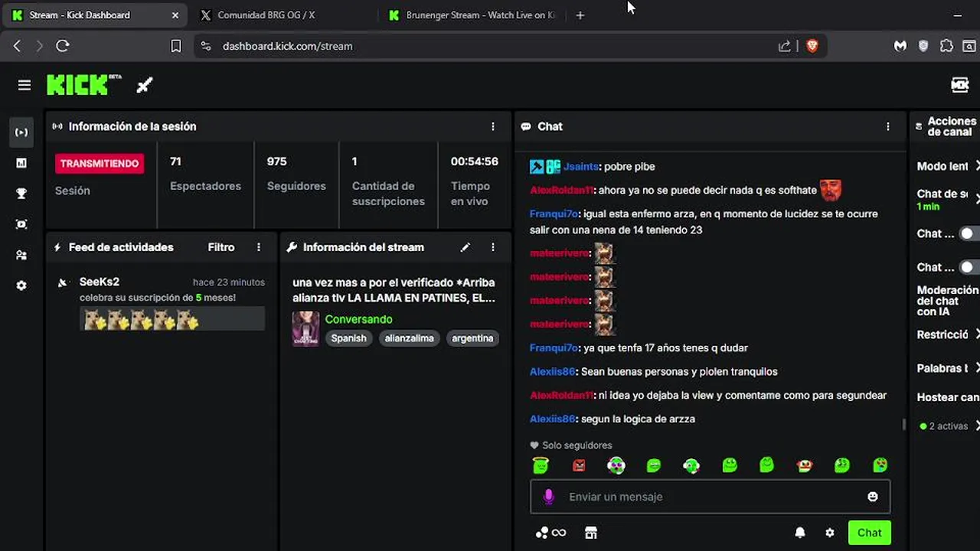Click the KICK beta logo
This screenshot has height=551, width=980.
pyautogui.click(x=83, y=84)
